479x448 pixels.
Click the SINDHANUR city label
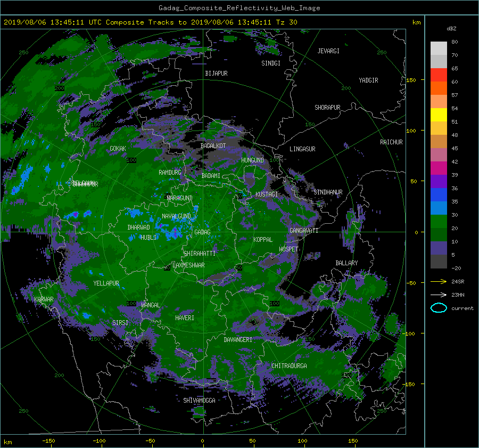[328, 192]
